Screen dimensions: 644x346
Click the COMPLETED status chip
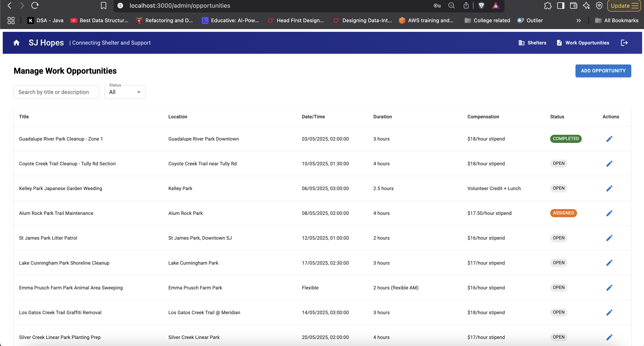coord(566,139)
